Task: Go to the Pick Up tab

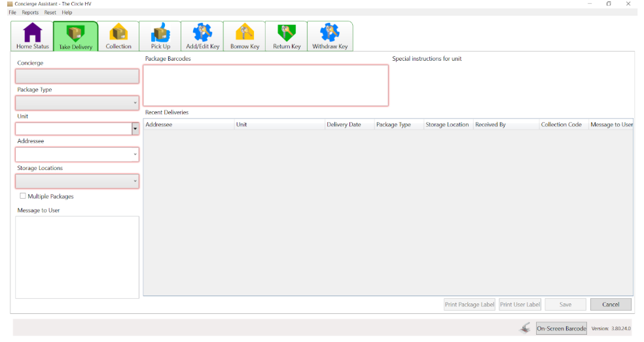Action: click(160, 36)
